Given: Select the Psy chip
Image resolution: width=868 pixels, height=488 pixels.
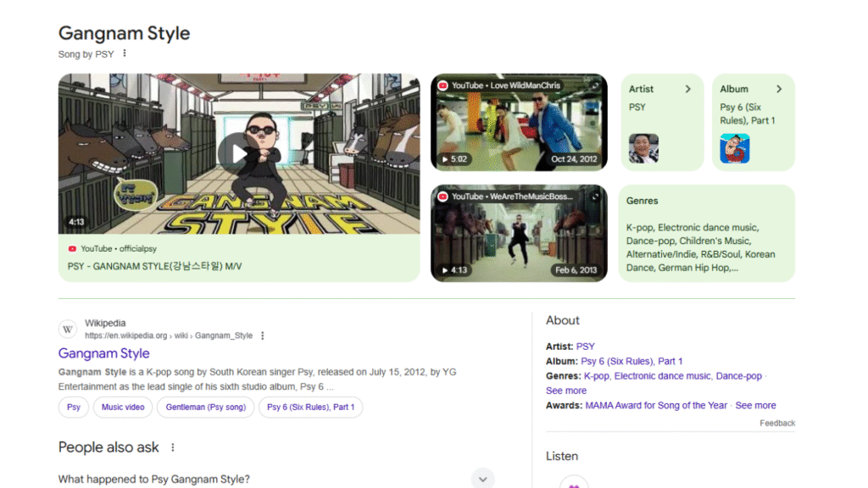Looking at the screenshot, I should [74, 408].
